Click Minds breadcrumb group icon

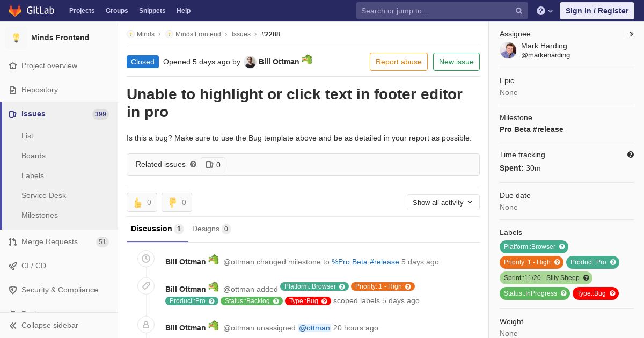[130, 34]
